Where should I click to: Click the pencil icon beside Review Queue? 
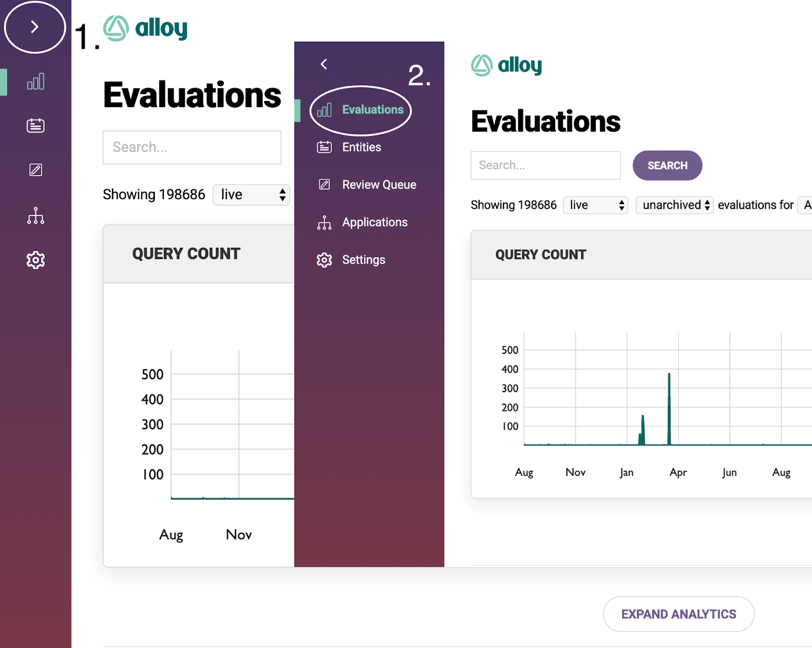(324, 184)
